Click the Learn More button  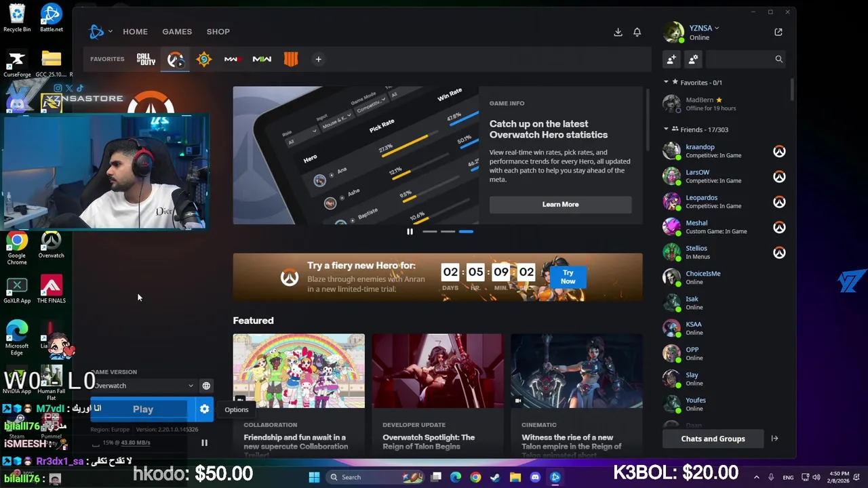pos(560,204)
